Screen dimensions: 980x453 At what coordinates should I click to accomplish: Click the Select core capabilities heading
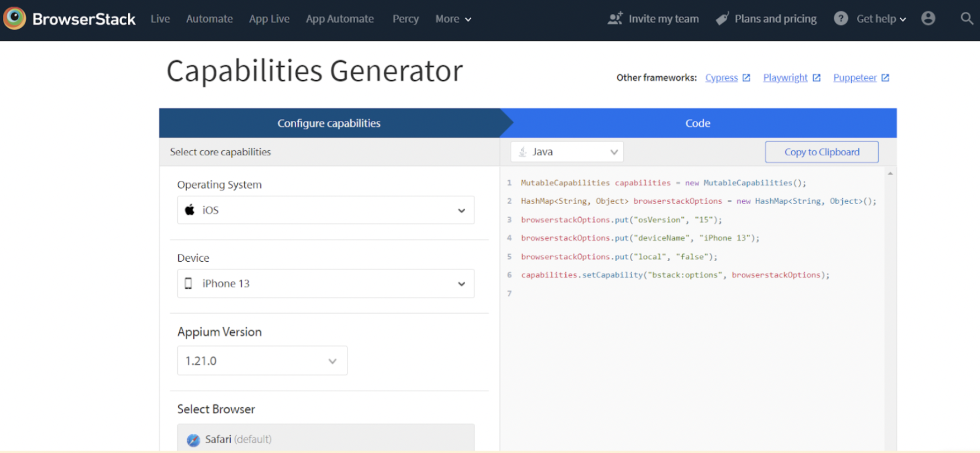tap(220, 152)
